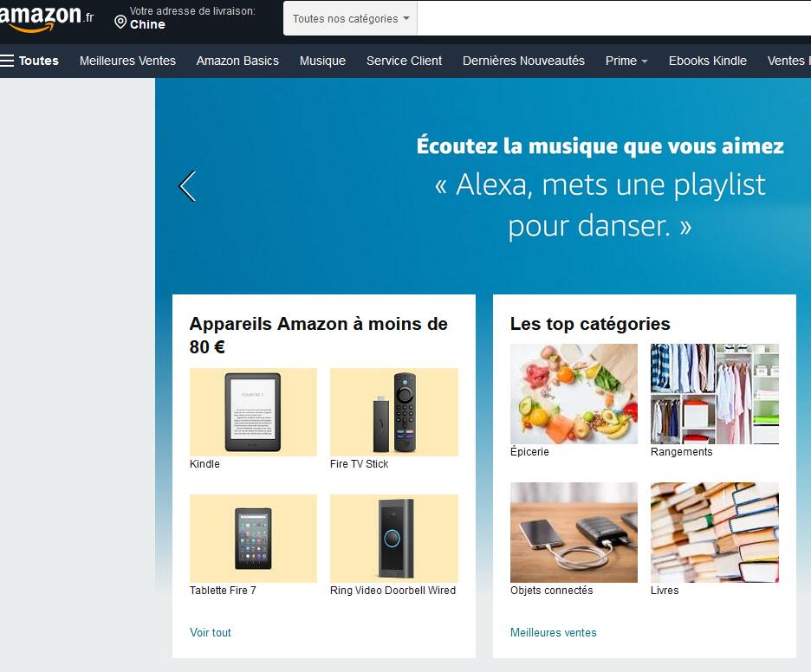Image resolution: width=811 pixels, height=672 pixels.
Task: Open the Épicerie category image
Action: pyautogui.click(x=574, y=394)
